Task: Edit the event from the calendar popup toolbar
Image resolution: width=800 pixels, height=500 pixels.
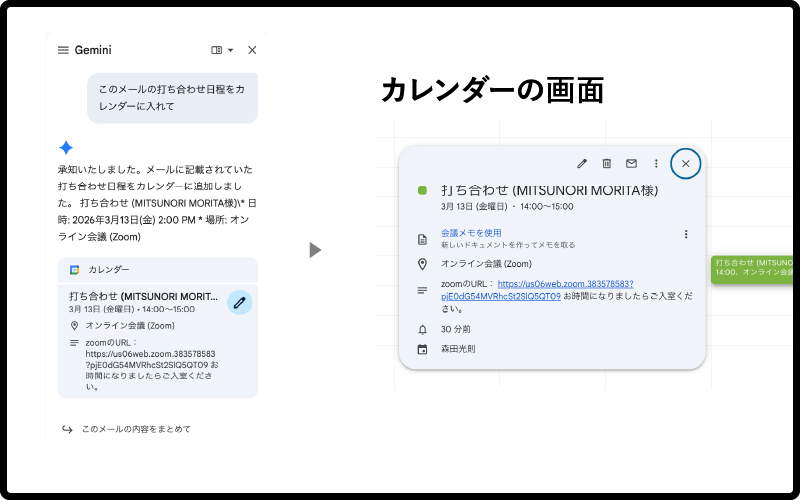Action: (582, 164)
